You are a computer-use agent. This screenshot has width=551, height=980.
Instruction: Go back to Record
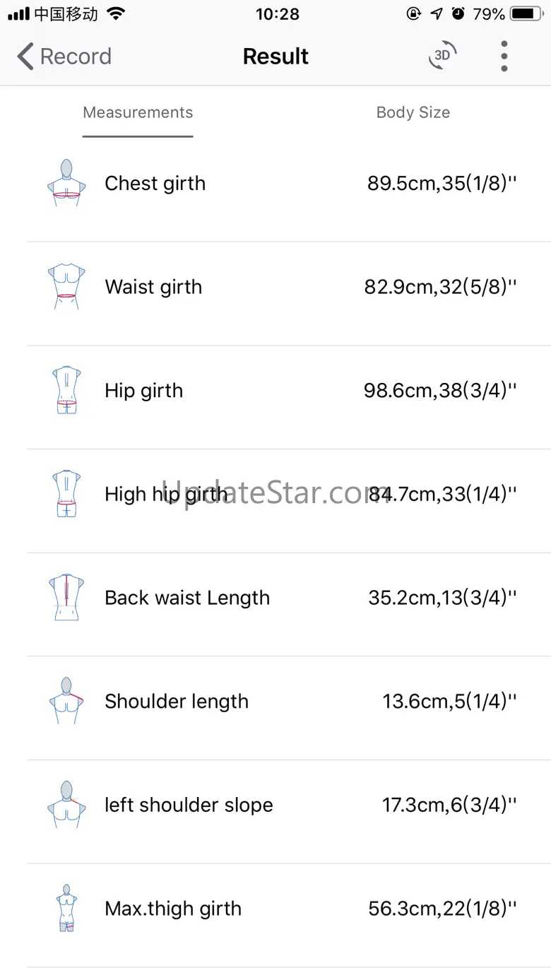tap(64, 57)
